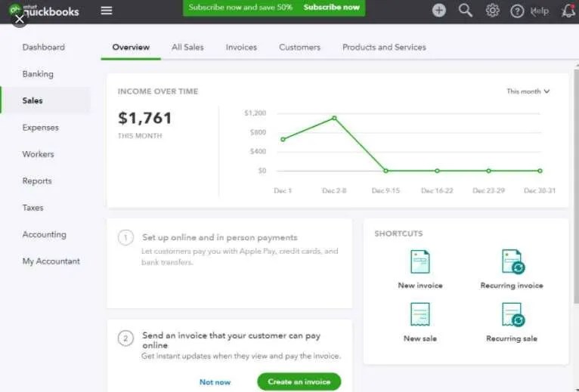Open search with magnifier icon
The image size is (579, 392).
[x=466, y=11]
